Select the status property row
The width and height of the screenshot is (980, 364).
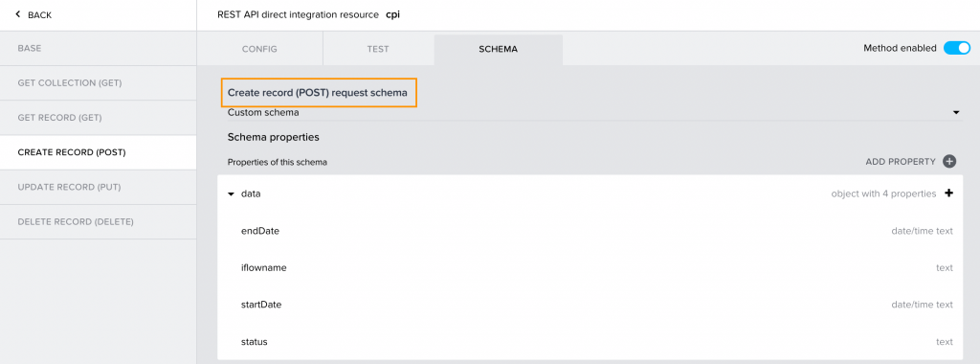[x=590, y=341]
